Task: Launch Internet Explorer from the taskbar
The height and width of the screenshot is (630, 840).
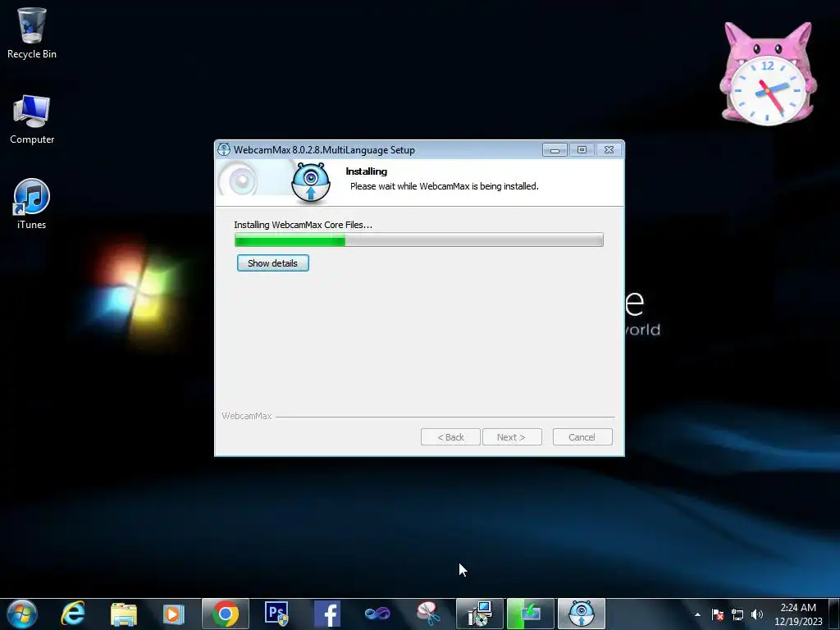Action: click(x=73, y=614)
